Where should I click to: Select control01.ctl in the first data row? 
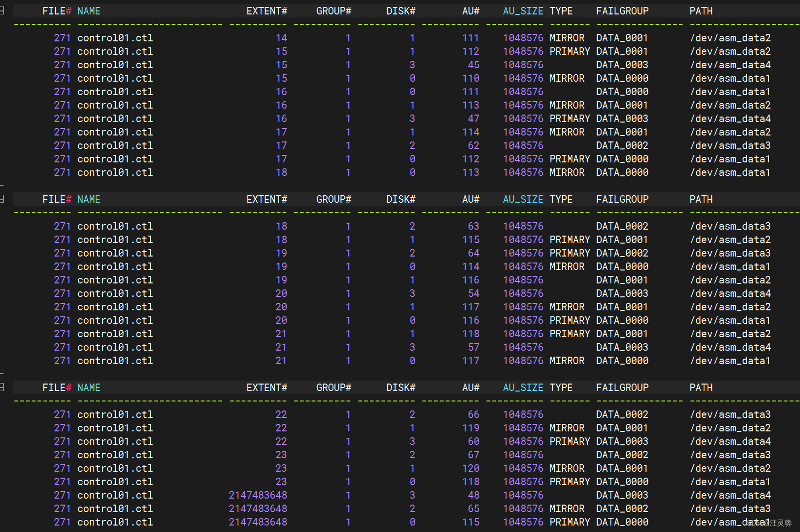115,37
